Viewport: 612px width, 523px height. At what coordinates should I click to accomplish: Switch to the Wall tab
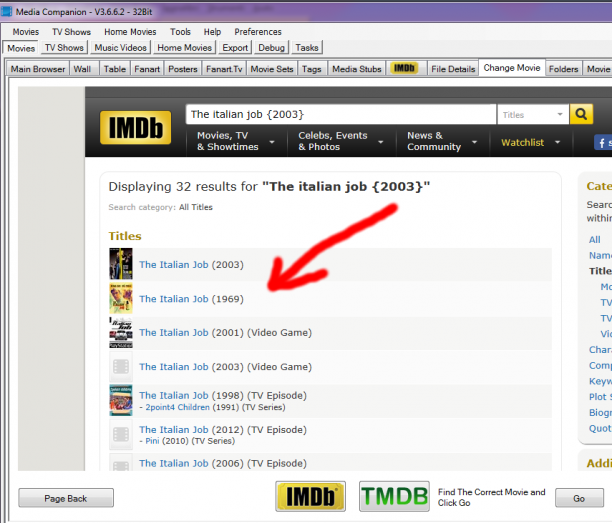(82, 69)
